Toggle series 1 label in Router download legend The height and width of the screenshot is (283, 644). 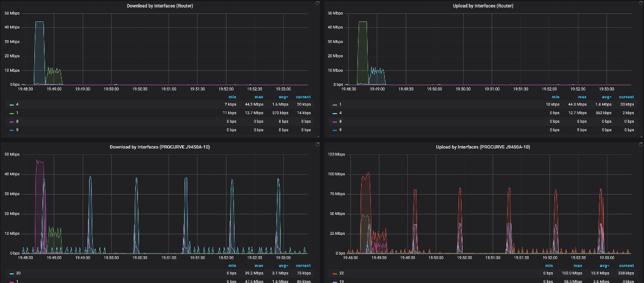[17, 113]
